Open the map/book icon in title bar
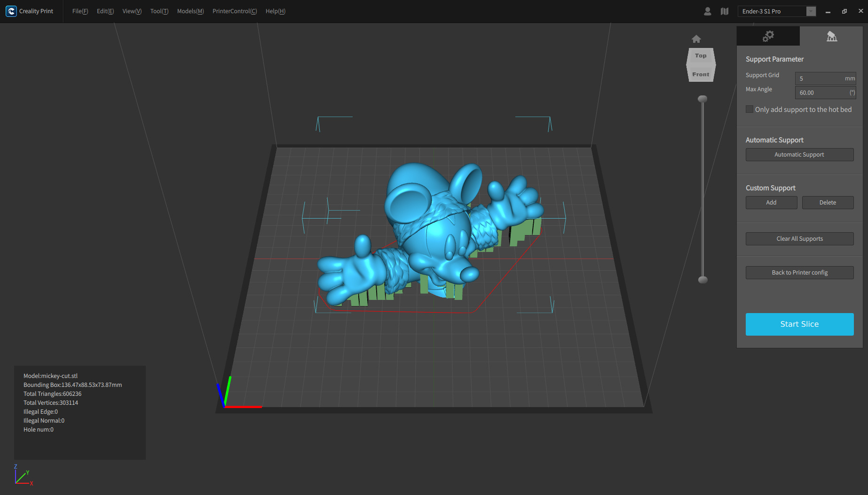868x495 pixels. coord(725,11)
